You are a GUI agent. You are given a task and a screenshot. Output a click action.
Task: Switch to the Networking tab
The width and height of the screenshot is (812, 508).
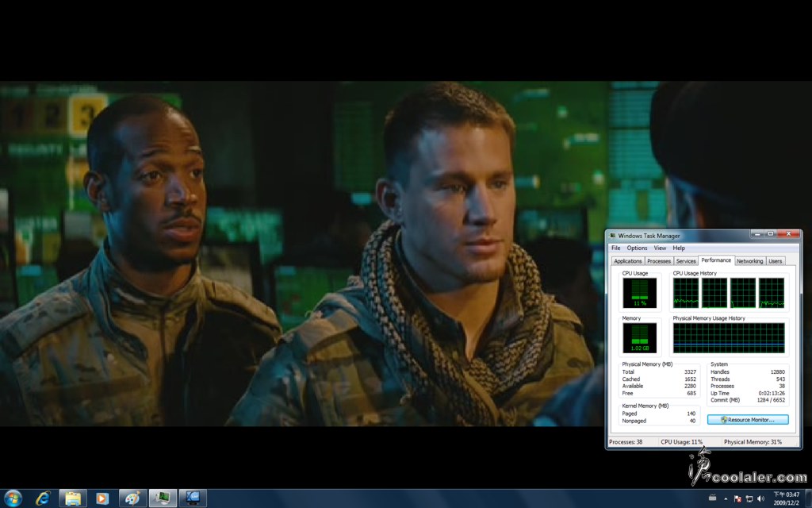[x=749, y=260]
